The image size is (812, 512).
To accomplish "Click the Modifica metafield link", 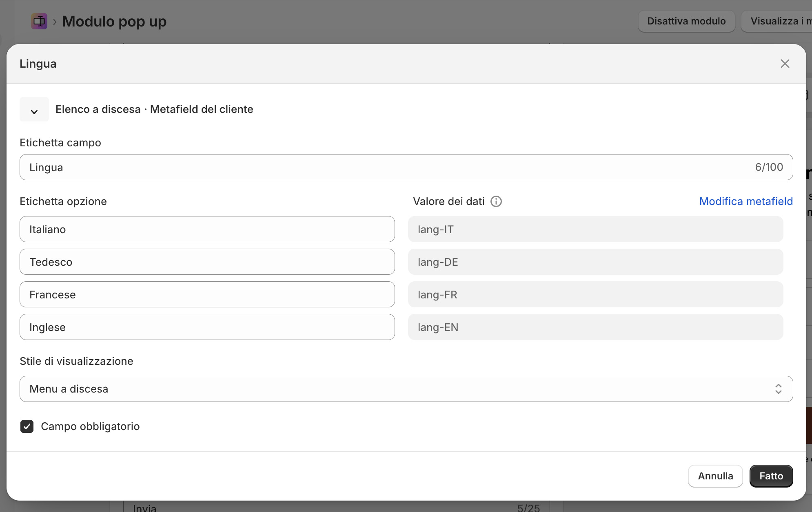I will [745, 201].
